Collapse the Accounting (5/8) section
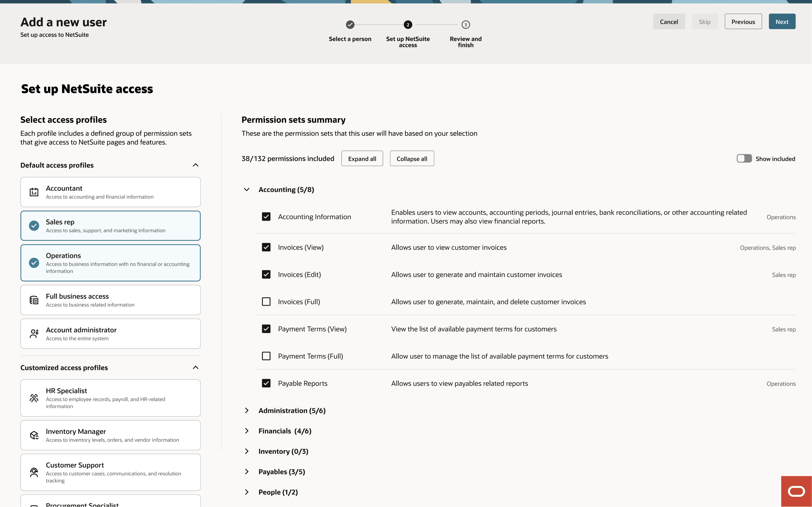The height and width of the screenshot is (507, 812). click(246, 190)
